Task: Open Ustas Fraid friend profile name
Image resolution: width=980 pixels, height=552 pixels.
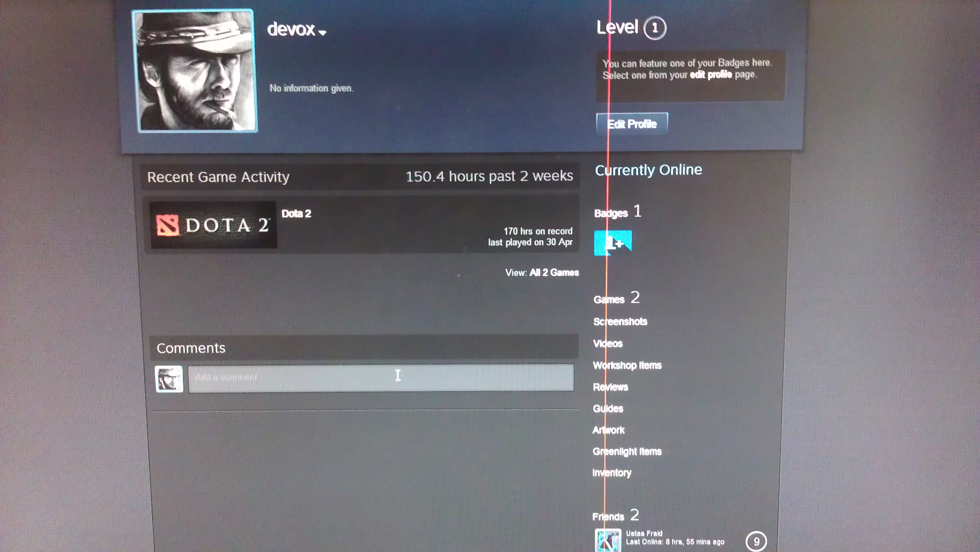Action: pos(644,533)
